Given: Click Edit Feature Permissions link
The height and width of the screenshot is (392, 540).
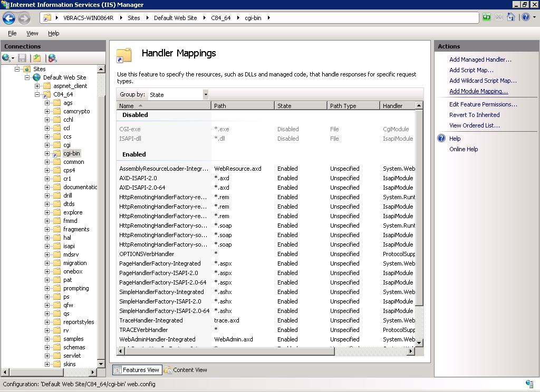Looking at the screenshot, I should (483, 104).
